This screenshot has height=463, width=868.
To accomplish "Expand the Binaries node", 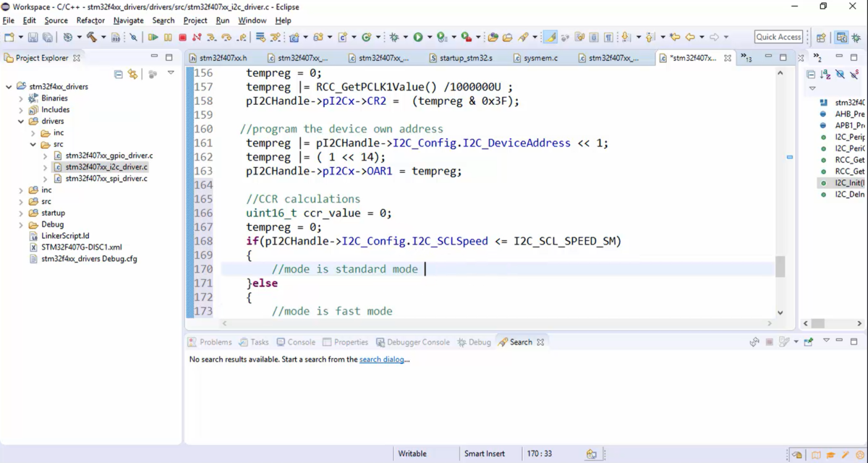I will click(21, 98).
